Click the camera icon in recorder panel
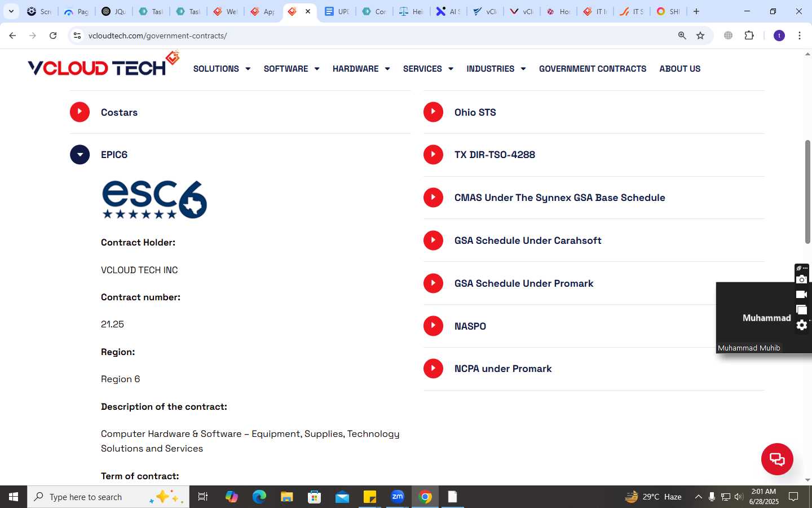Viewport: 812px width, 508px height. pyautogui.click(x=801, y=279)
